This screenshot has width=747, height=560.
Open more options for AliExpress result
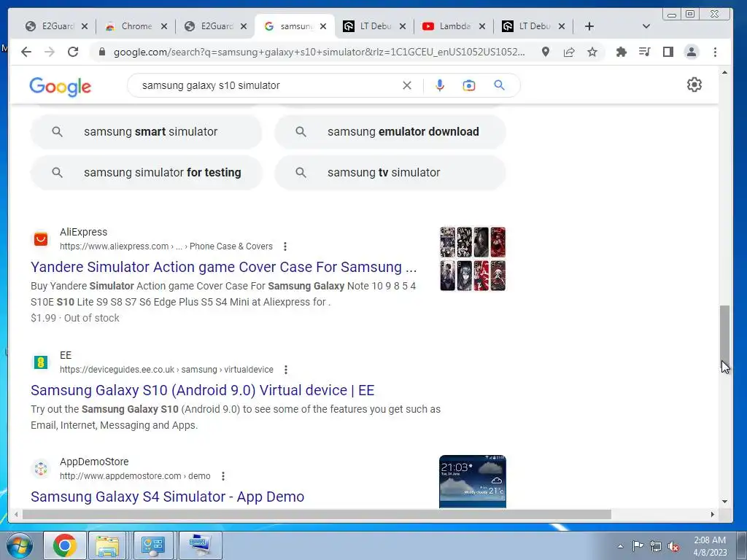point(285,246)
